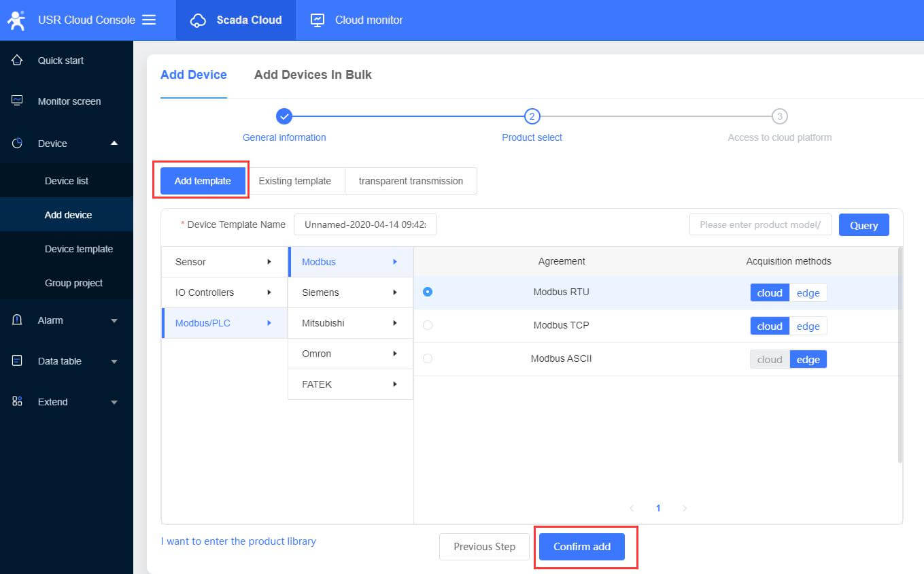Image resolution: width=924 pixels, height=574 pixels.
Task: Expand the Modbus submenu arrow
Action: pos(395,262)
